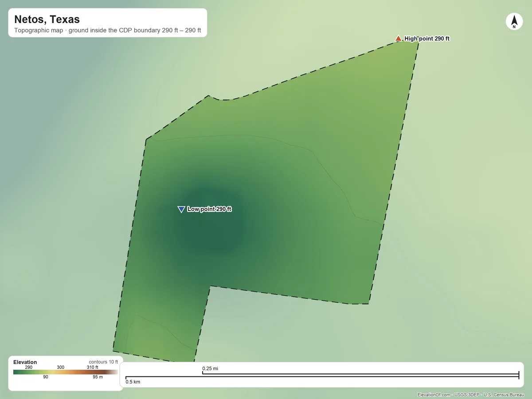This screenshot has height=399, width=532.
Task: Click the elevation color gradient bar
Action: [x=66, y=372]
